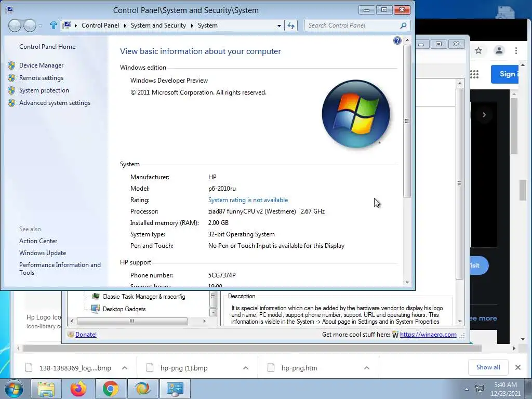The height and width of the screenshot is (399, 532).
Task: Open System protection link
Action: pyautogui.click(x=44, y=90)
